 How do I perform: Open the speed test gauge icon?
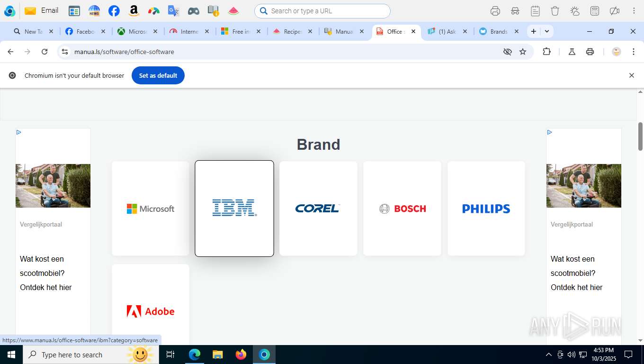(154, 11)
